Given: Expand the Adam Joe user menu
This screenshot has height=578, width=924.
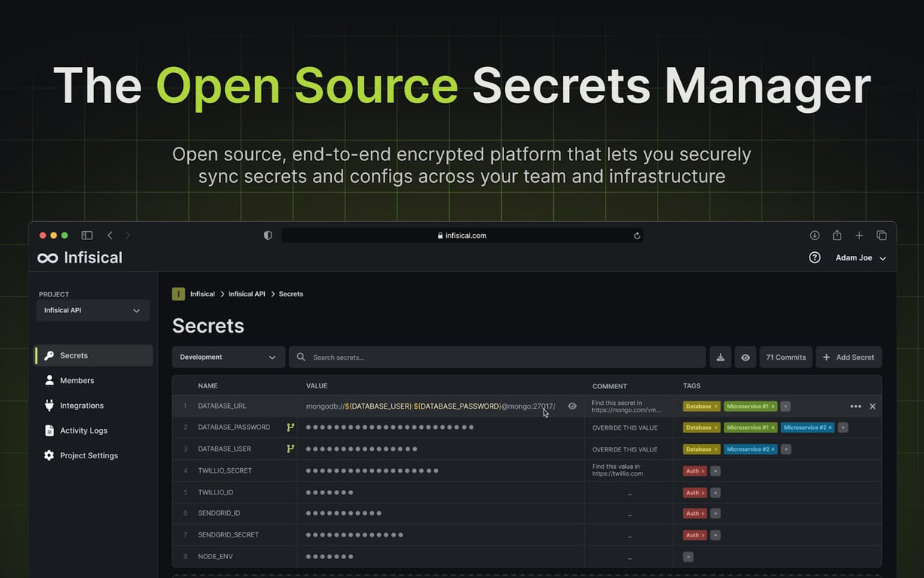Looking at the screenshot, I should [x=860, y=257].
